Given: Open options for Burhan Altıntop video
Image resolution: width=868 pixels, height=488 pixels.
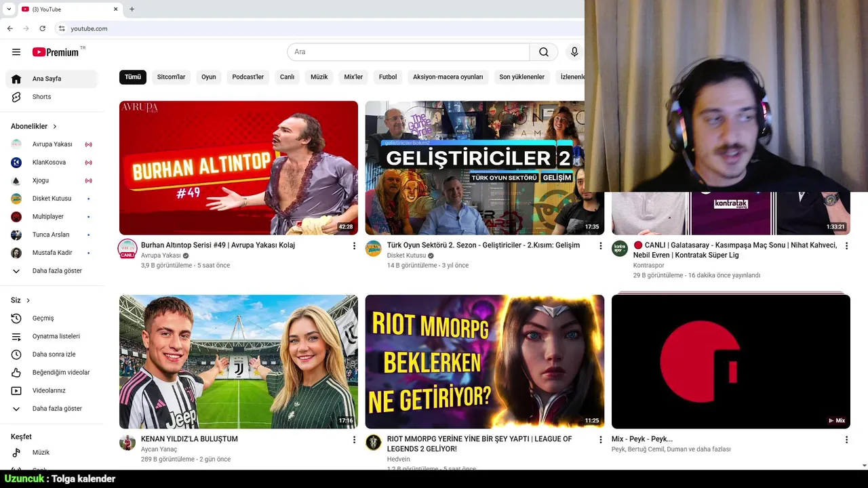Looking at the screenshot, I should 354,246.
